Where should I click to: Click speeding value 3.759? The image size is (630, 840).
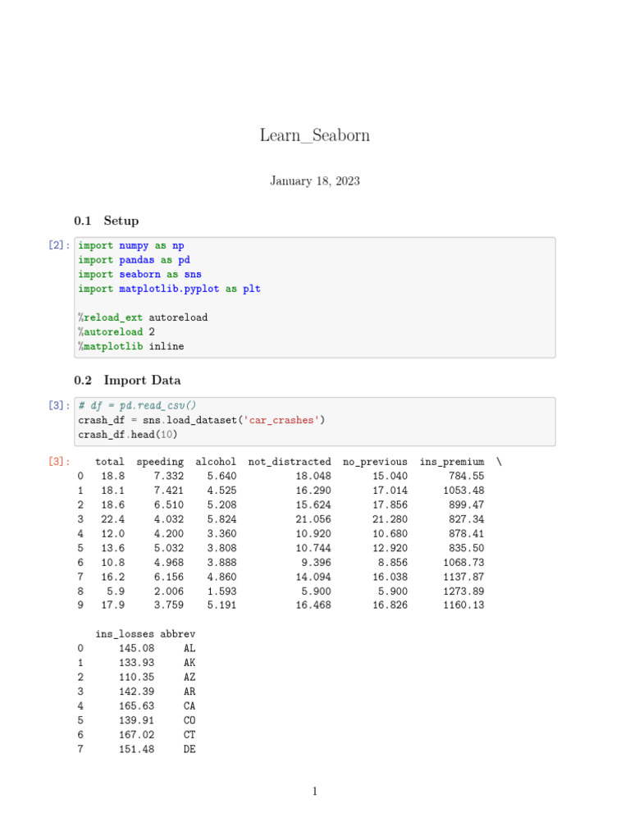169,605
